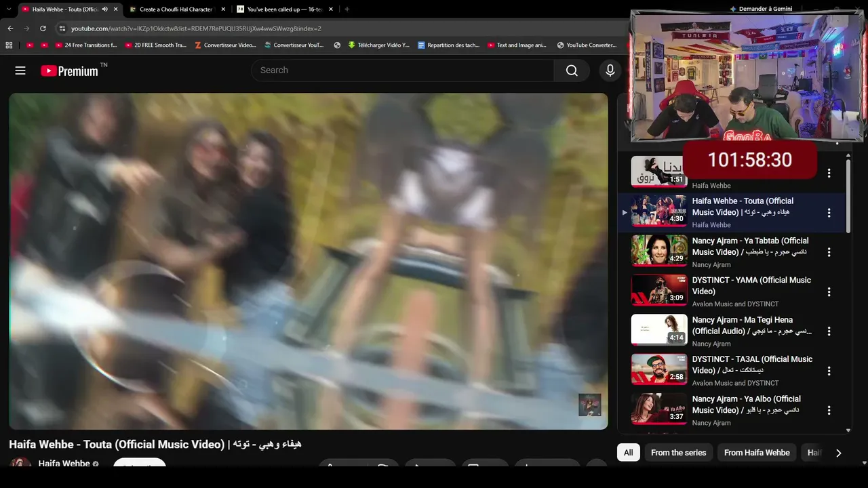This screenshot has height=488, width=868.
Task: Switch to You've been called up tab
Action: [285, 9]
